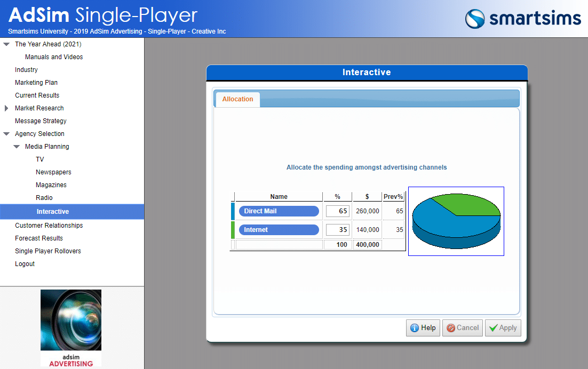The width and height of the screenshot is (588, 369).
Task: Apply the allocation changes
Action: tap(503, 328)
